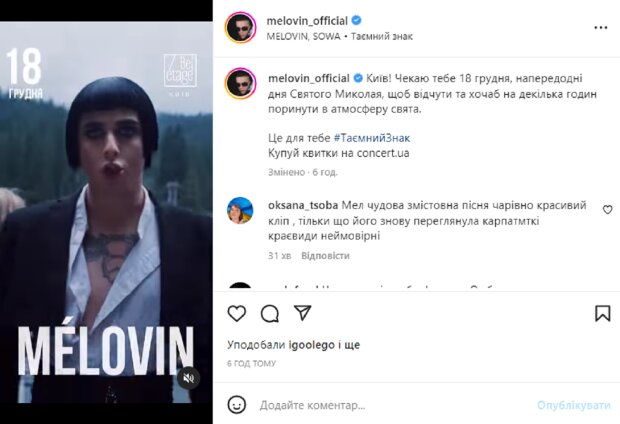Image resolution: width=620 pixels, height=424 pixels.
Task: Open audio link MELOVIN, SOWA Таємний знак
Action: coord(340,36)
